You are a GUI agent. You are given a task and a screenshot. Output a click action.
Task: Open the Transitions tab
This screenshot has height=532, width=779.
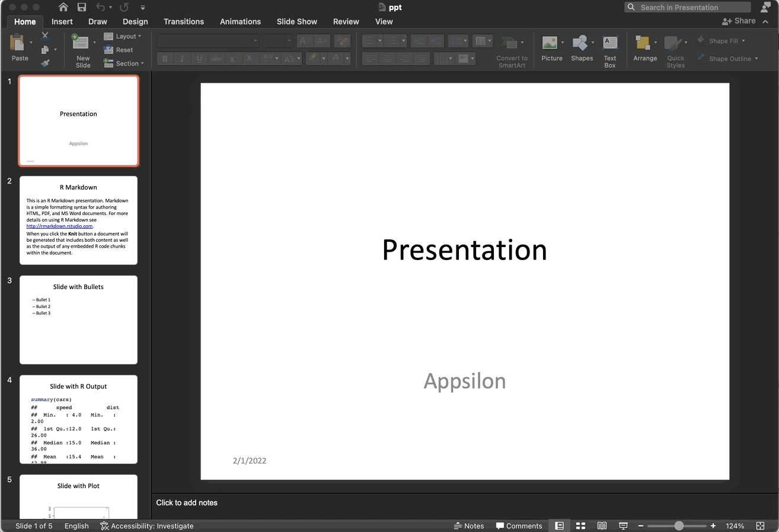(x=183, y=21)
